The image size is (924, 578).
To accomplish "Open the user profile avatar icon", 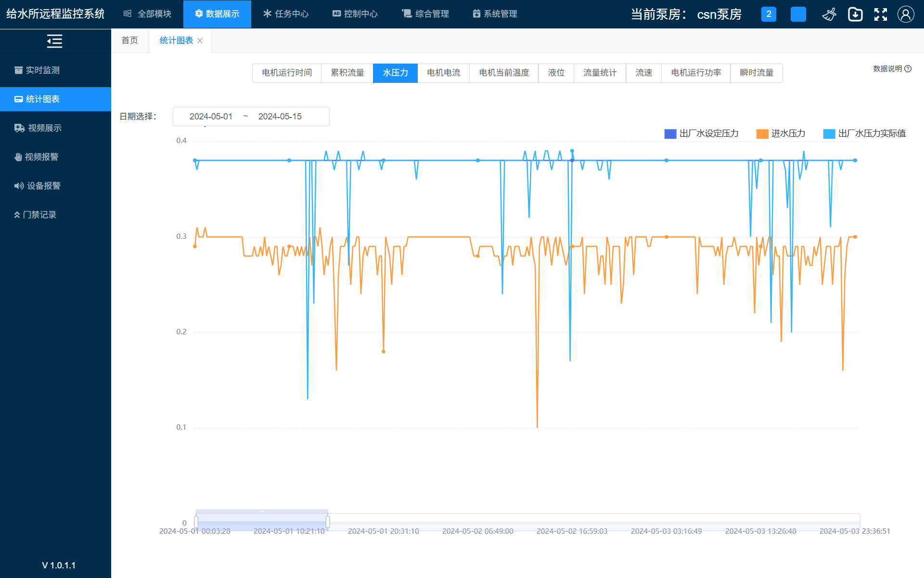I will click(905, 14).
